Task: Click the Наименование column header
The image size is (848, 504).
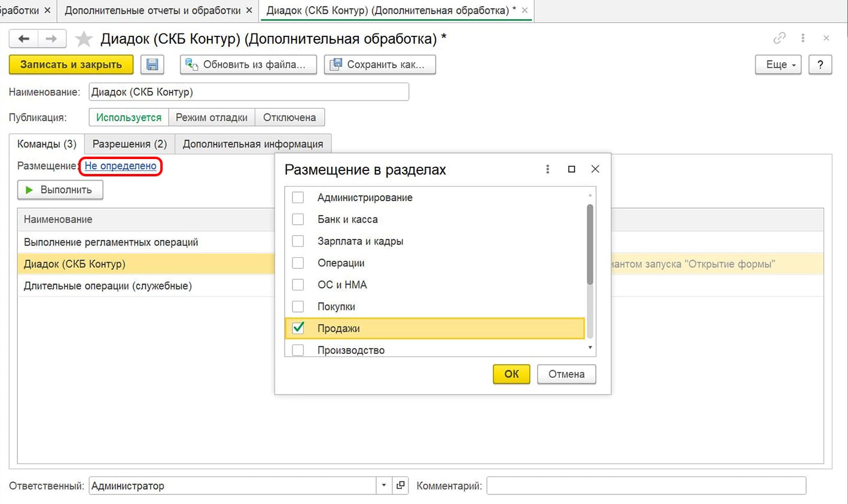Action: [x=146, y=219]
